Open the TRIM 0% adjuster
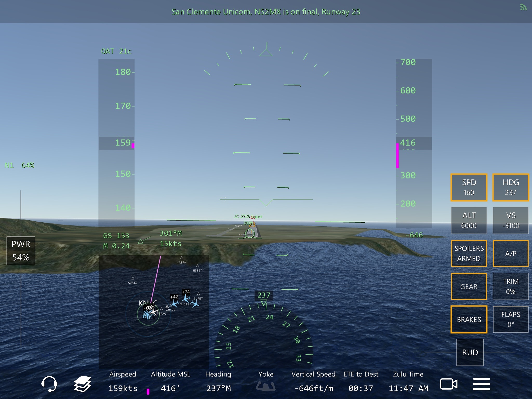532x399 pixels. (x=510, y=286)
